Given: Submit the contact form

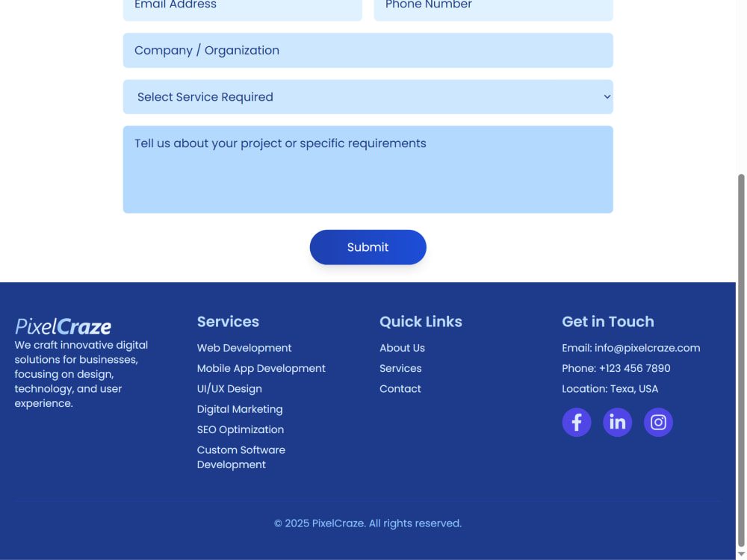Looking at the screenshot, I should tap(368, 247).
